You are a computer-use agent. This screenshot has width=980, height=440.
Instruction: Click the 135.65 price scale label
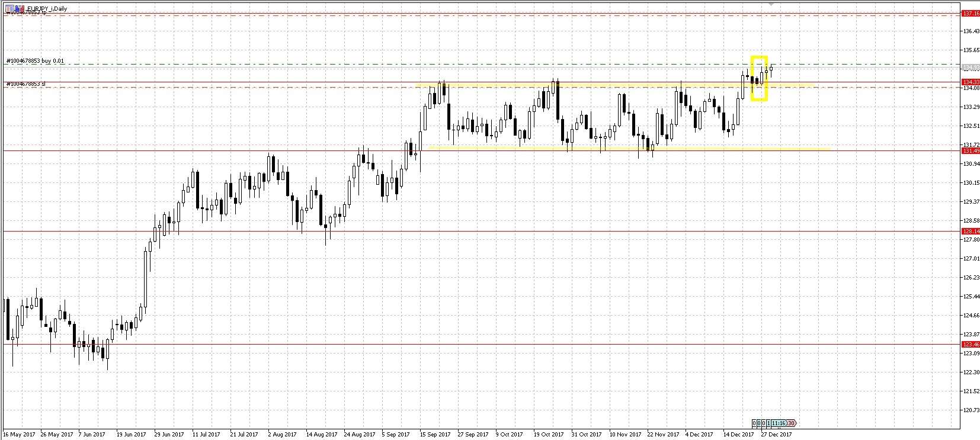coord(971,50)
